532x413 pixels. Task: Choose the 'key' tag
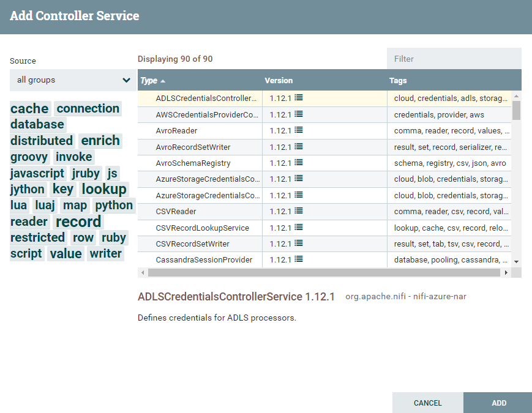point(63,189)
